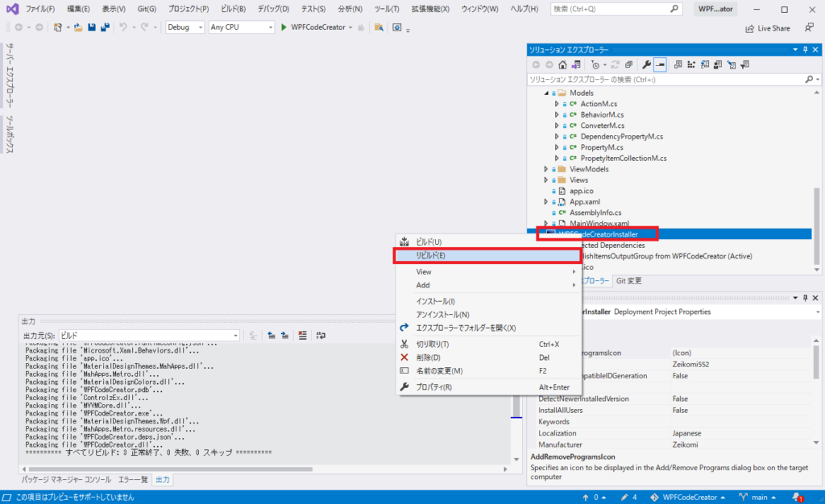The image size is (825, 504).
Task: Collapse all items in Solution Explorer
Action: click(x=628, y=64)
